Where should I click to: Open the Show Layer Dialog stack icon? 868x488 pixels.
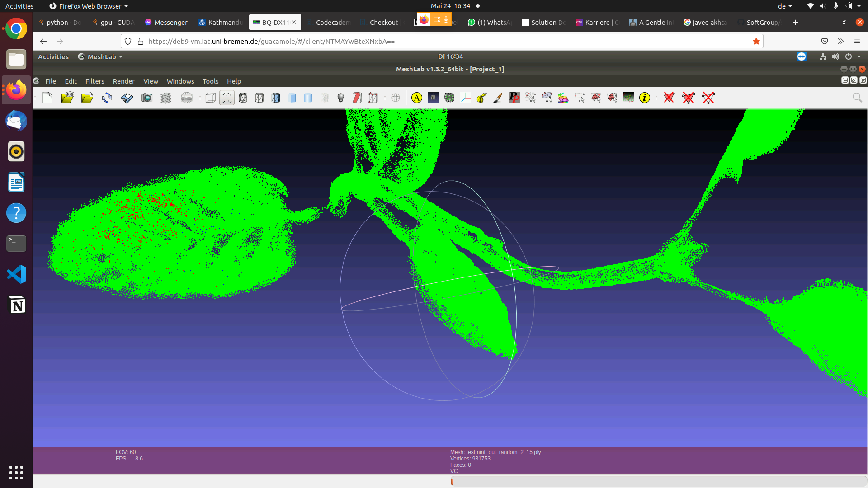(166, 98)
